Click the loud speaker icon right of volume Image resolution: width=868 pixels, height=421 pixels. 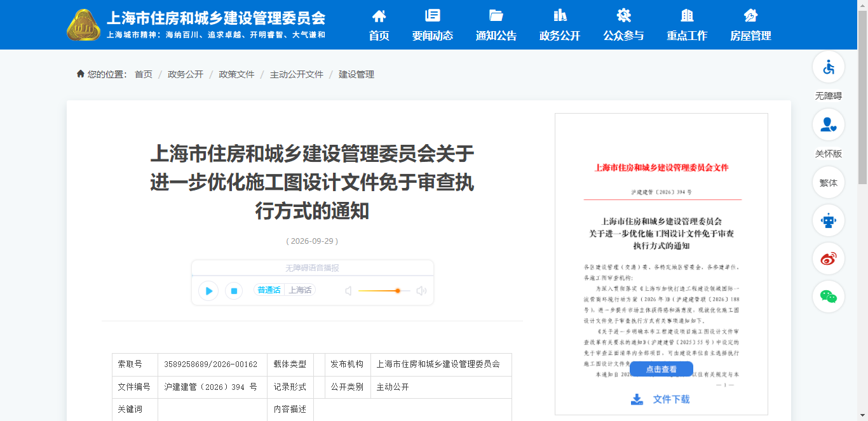coord(421,291)
